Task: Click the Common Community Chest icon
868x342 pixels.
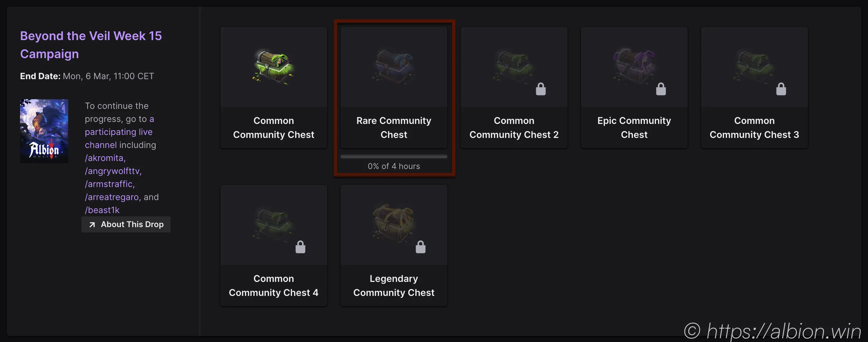Action: 273,67
